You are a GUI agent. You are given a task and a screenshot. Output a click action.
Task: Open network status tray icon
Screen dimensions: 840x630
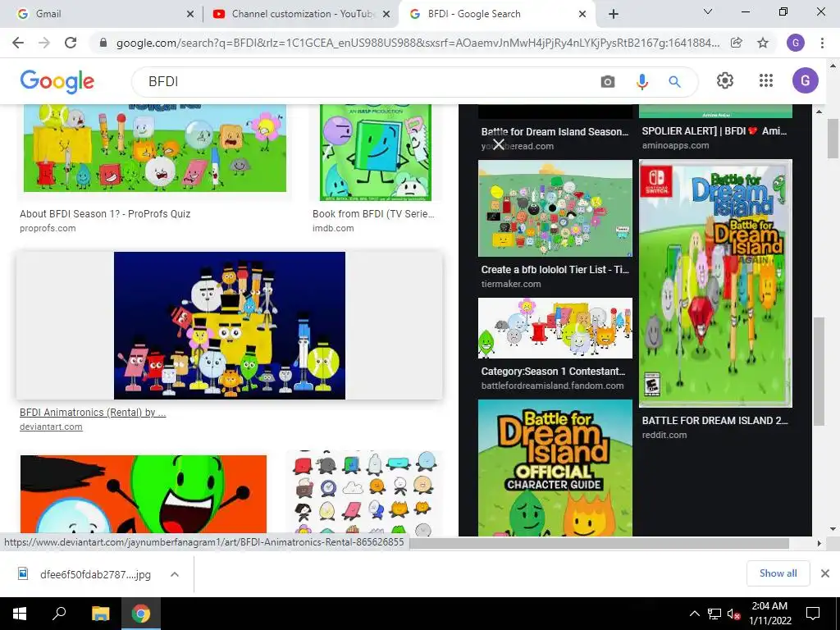[714, 614]
